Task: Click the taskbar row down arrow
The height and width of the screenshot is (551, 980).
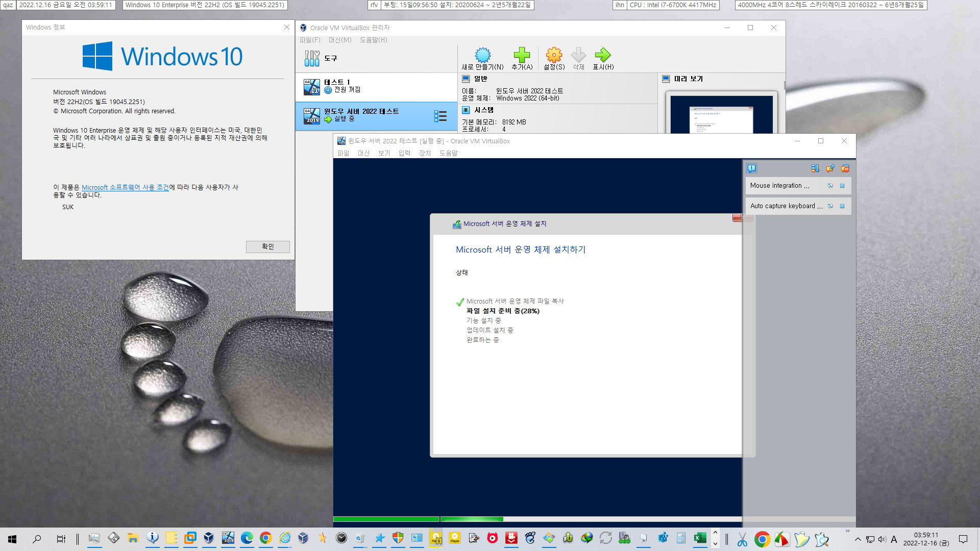Action: click(715, 544)
